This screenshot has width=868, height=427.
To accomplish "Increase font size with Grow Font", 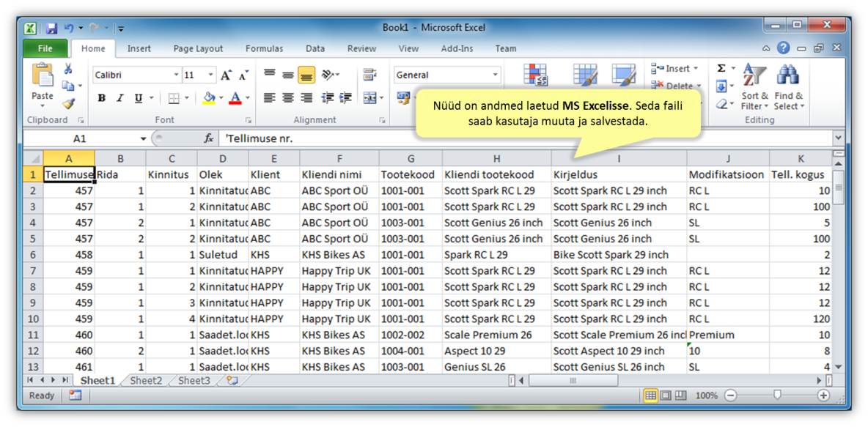I will click(x=226, y=75).
